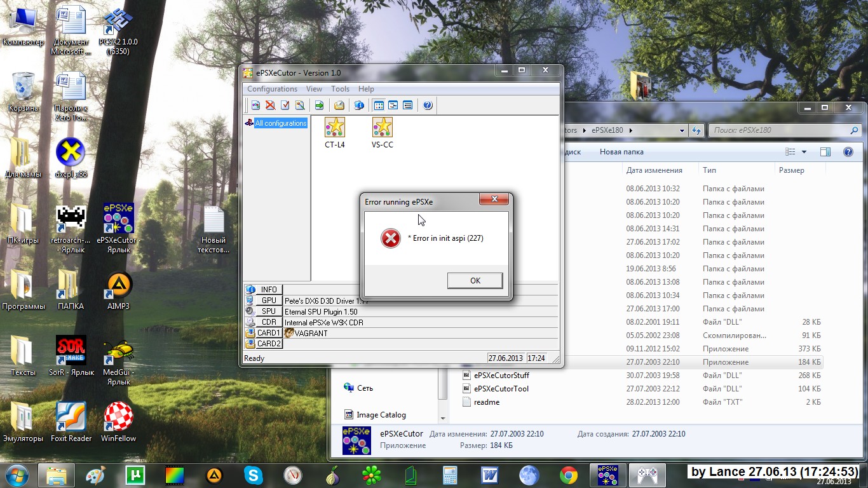
Task: Click the Google Chrome taskbar icon
Action: coord(569,475)
